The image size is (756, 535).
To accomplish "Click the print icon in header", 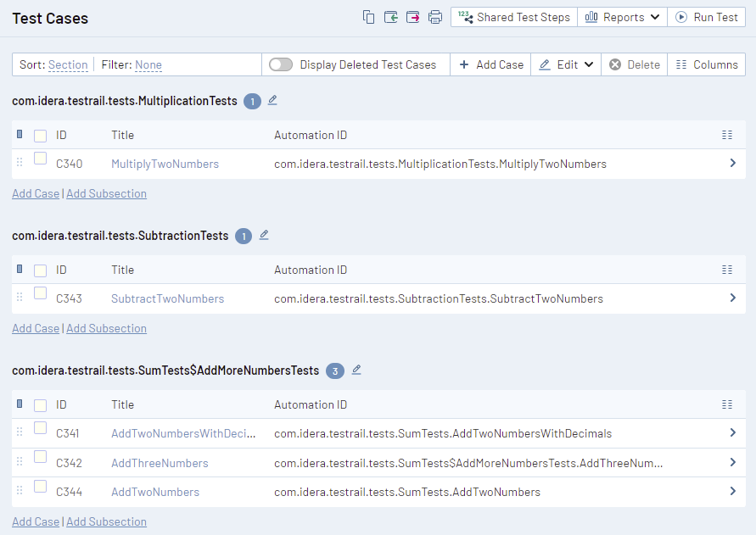I will (x=435, y=17).
